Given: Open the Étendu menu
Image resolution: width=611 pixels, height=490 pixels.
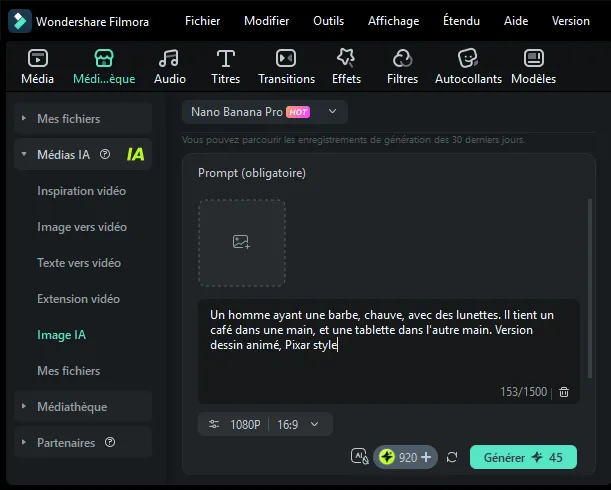Looking at the screenshot, I should (461, 21).
